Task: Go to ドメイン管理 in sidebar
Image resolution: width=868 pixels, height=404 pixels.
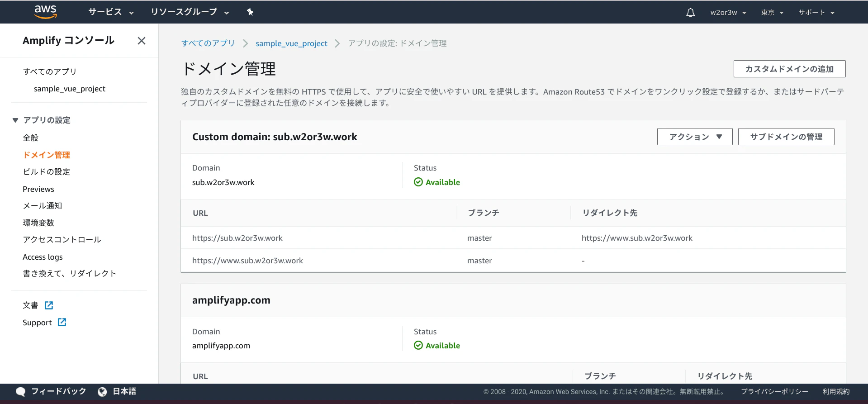Action: [47, 155]
